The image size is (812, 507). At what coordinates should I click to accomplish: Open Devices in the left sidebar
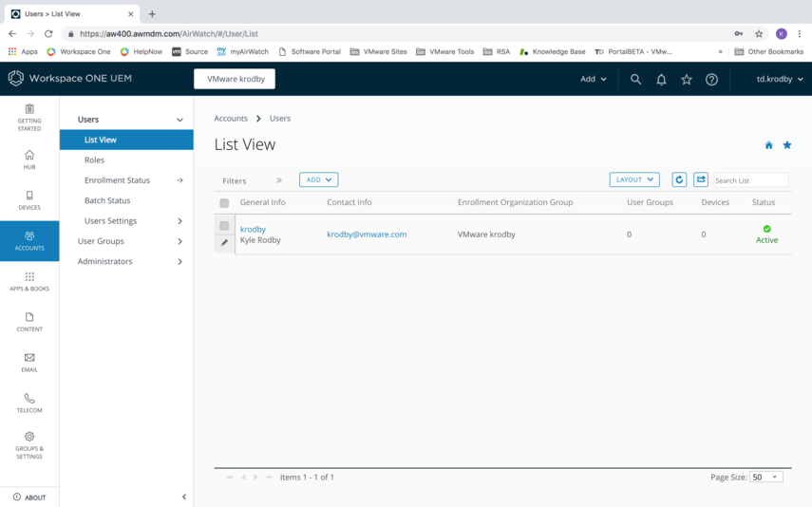click(x=29, y=200)
